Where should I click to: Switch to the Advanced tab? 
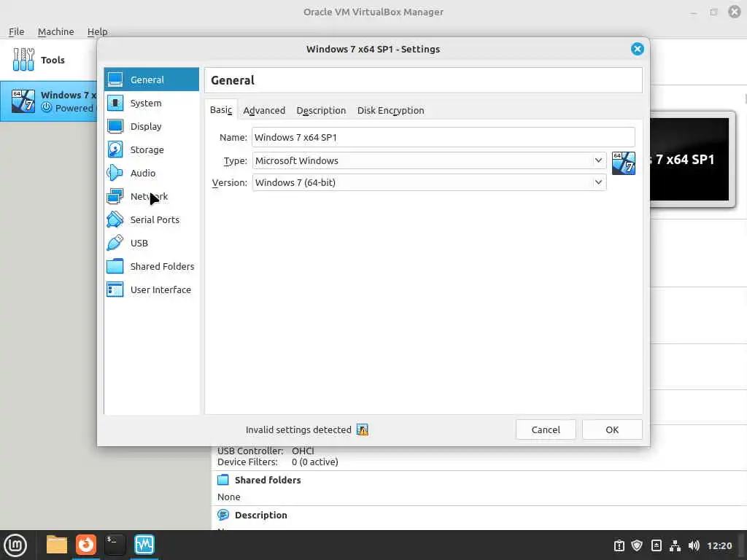pyautogui.click(x=264, y=111)
